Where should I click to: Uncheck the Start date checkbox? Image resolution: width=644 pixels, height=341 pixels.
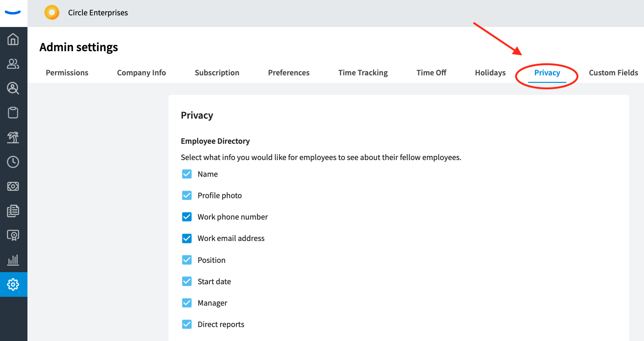point(187,281)
